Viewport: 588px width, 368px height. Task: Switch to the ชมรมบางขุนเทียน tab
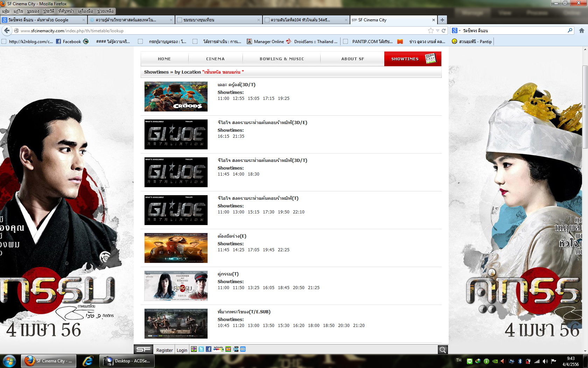coord(219,20)
